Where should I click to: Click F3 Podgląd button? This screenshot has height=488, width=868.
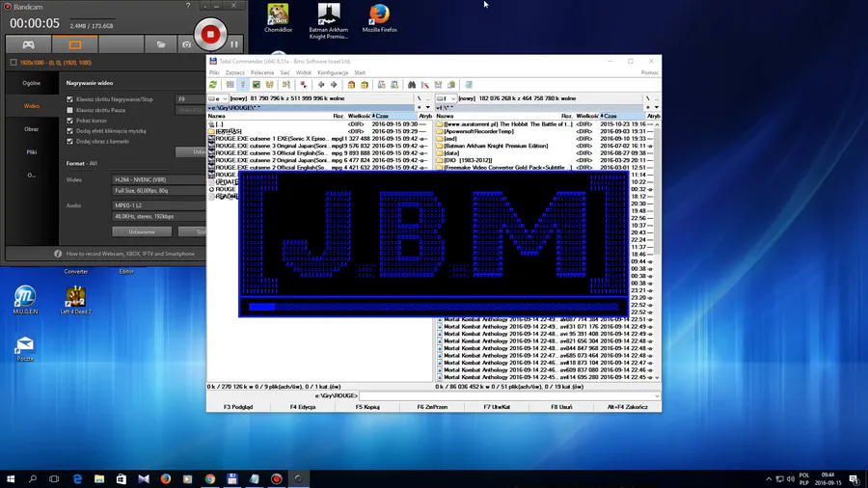(x=238, y=407)
